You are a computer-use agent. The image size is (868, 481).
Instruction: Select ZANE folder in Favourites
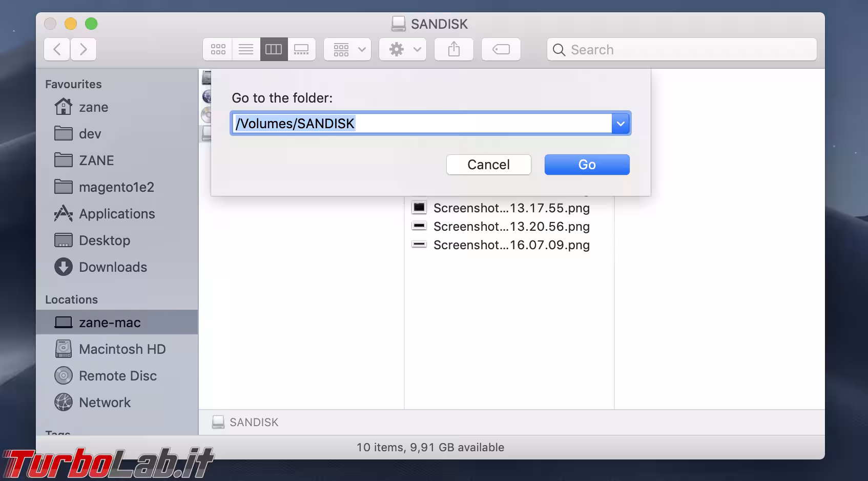(117, 161)
